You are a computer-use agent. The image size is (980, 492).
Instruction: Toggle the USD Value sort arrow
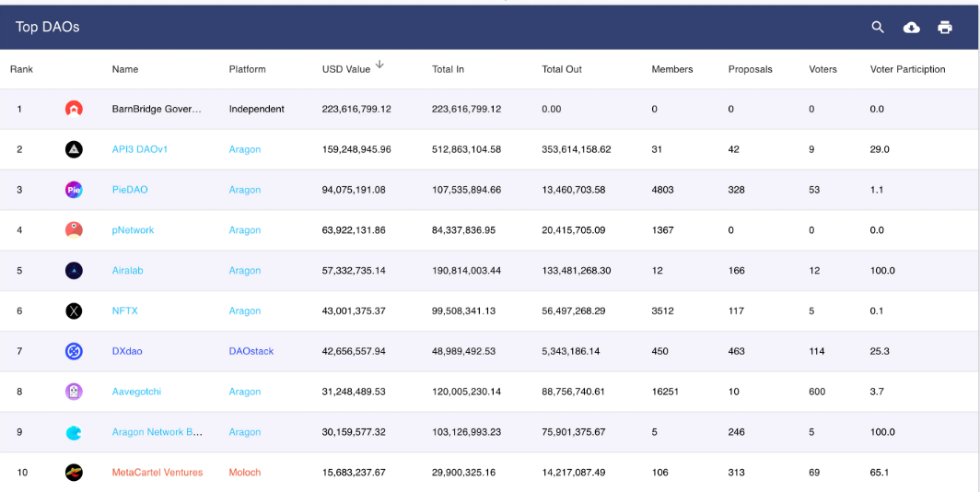click(x=379, y=65)
